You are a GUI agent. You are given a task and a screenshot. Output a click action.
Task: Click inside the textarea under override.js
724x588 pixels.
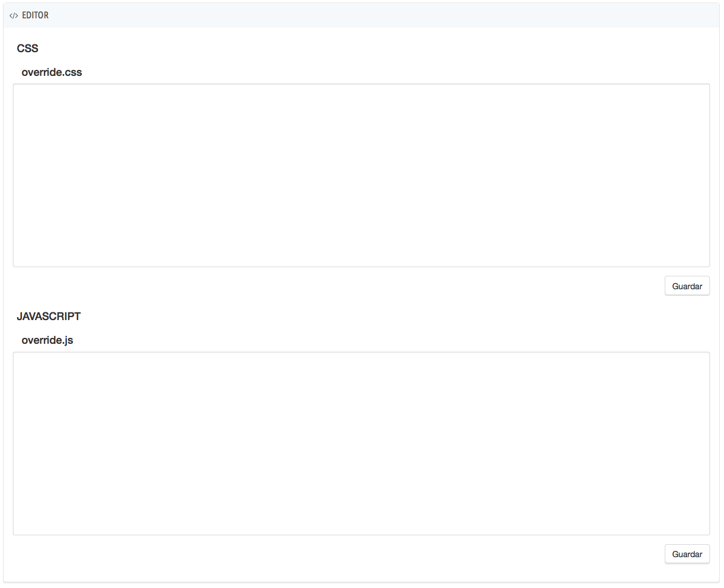coord(361,443)
